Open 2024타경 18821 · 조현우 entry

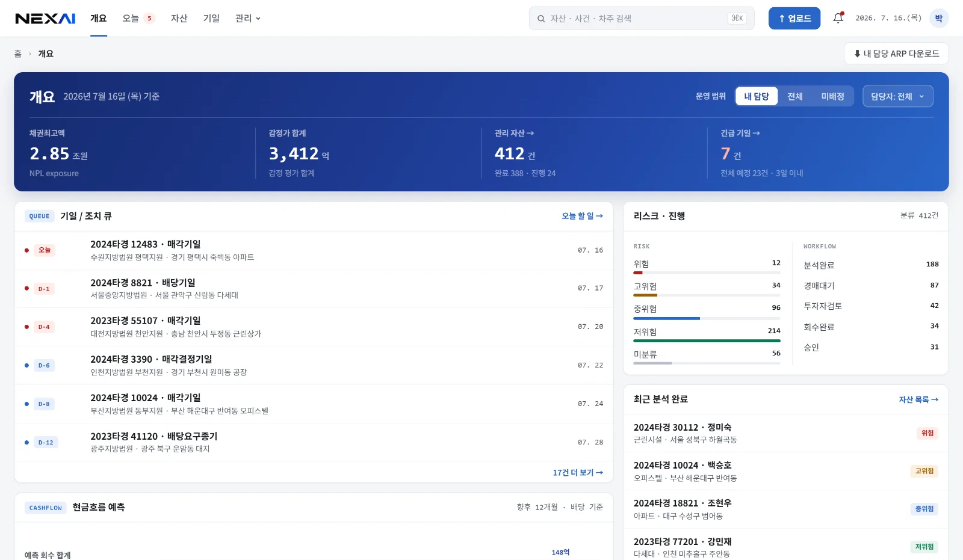(785, 509)
